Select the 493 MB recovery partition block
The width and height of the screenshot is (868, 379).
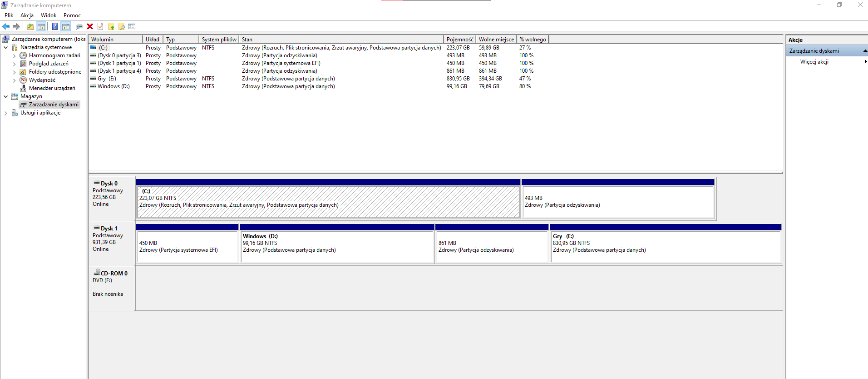tap(618, 199)
